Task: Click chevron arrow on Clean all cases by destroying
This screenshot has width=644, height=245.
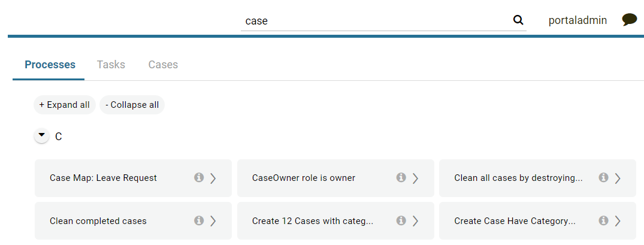Action: tap(617, 178)
